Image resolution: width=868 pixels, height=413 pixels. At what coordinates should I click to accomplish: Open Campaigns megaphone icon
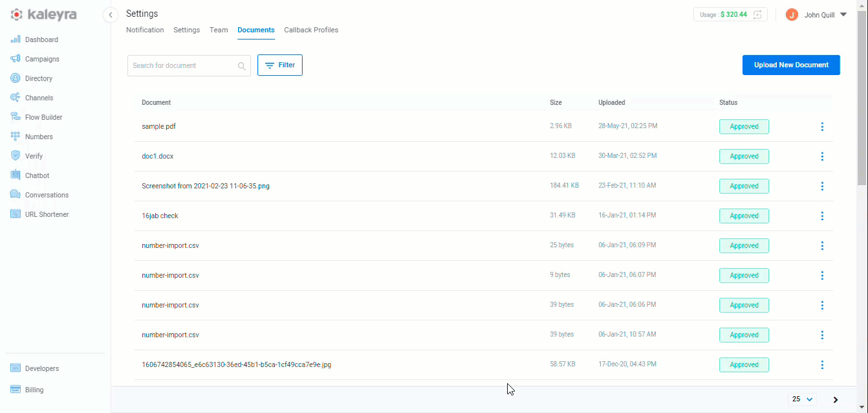click(16, 59)
